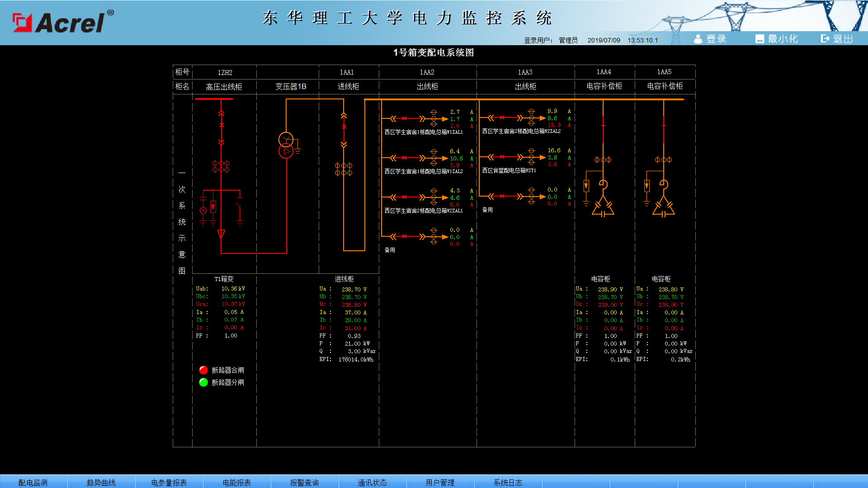Open 报警查询 tab
This screenshot has width=868, height=488.
305,482
